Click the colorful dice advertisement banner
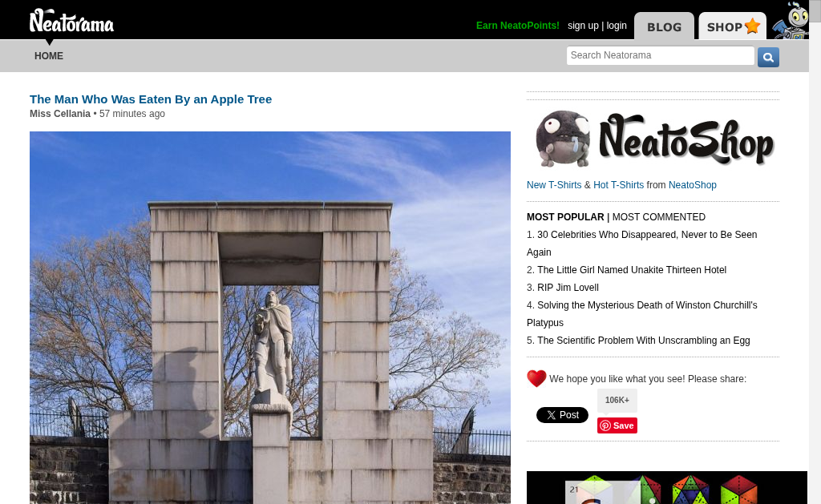The image size is (821, 504). click(x=667, y=488)
